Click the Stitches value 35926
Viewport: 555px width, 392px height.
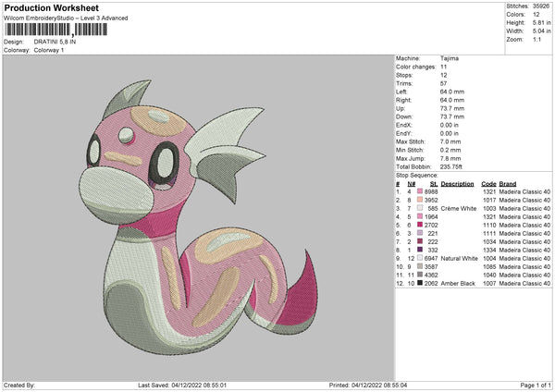pos(541,6)
